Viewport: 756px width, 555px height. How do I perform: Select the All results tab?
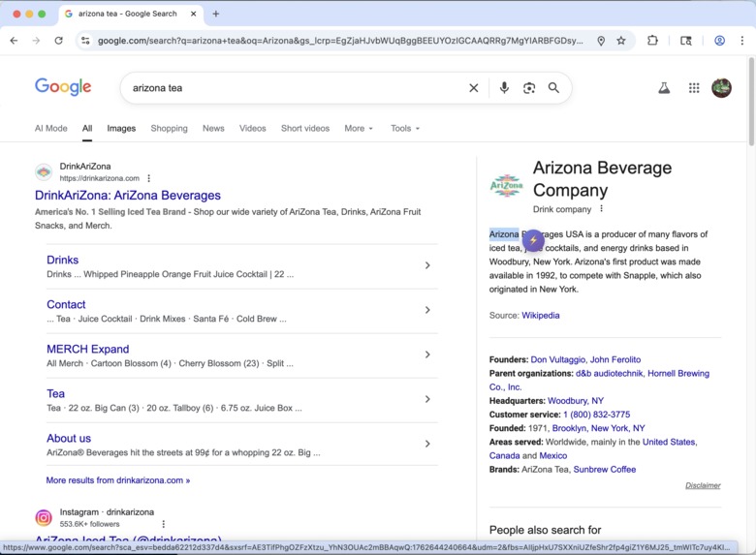[x=87, y=128]
